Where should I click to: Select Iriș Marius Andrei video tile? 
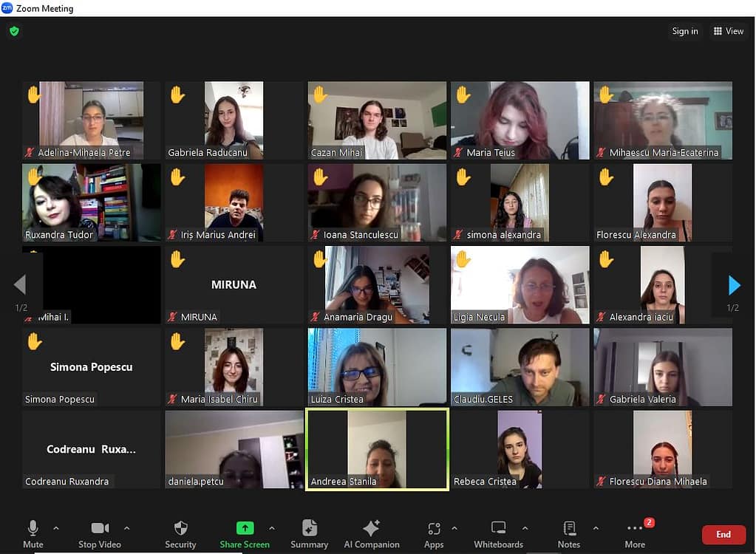click(x=234, y=202)
